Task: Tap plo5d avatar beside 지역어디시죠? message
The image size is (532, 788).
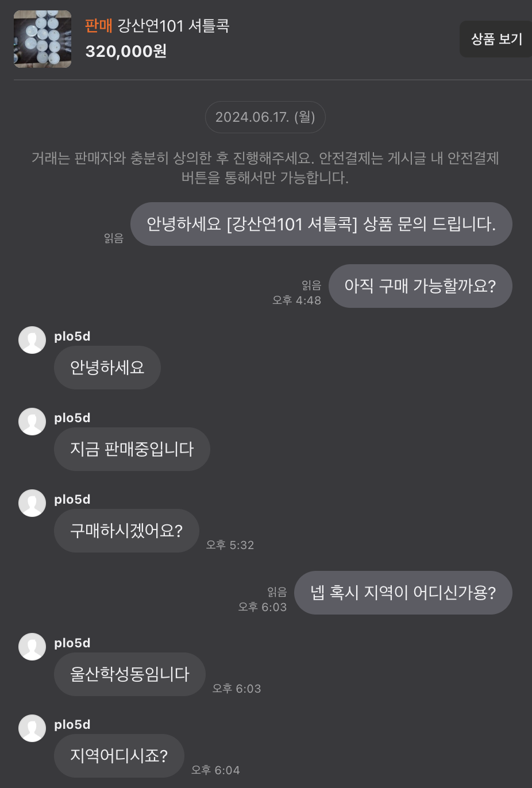Action: (32, 728)
